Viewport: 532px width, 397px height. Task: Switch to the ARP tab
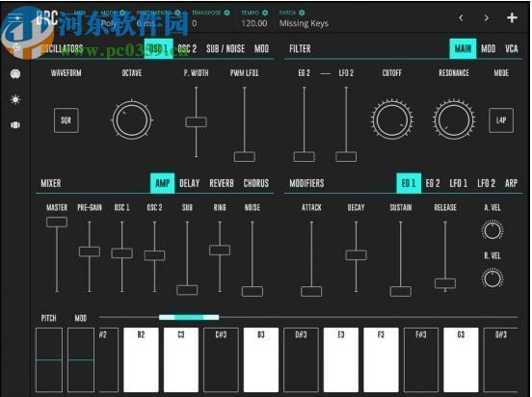coord(512,183)
